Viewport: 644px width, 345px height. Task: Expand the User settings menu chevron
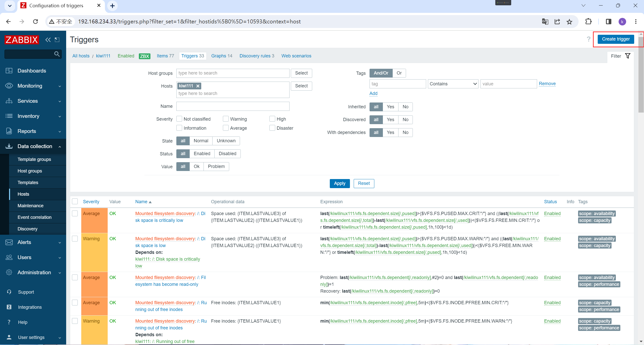[x=60, y=338]
